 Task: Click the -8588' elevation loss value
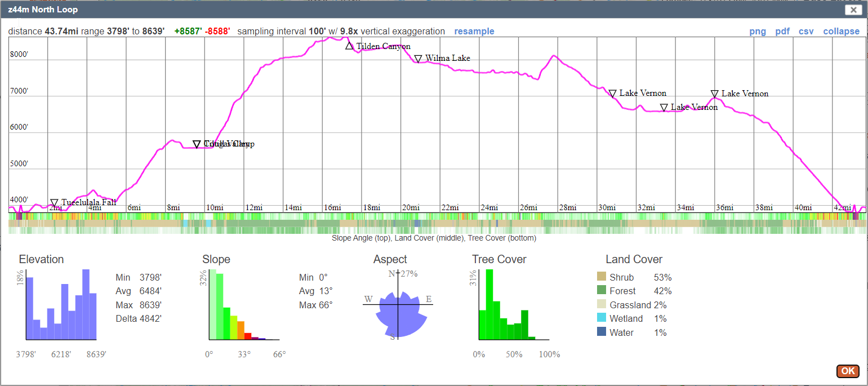click(218, 32)
